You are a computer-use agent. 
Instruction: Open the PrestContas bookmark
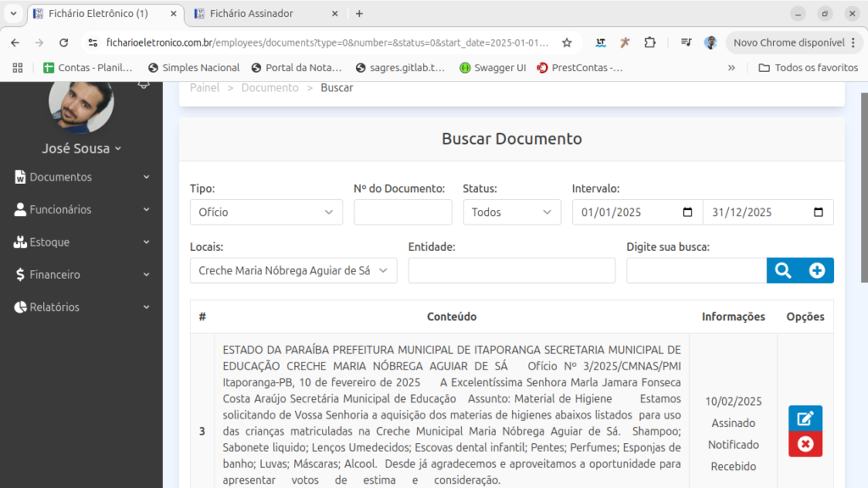580,68
